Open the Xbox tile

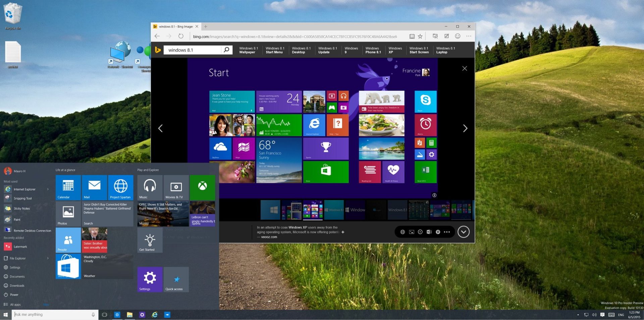coord(202,187)
